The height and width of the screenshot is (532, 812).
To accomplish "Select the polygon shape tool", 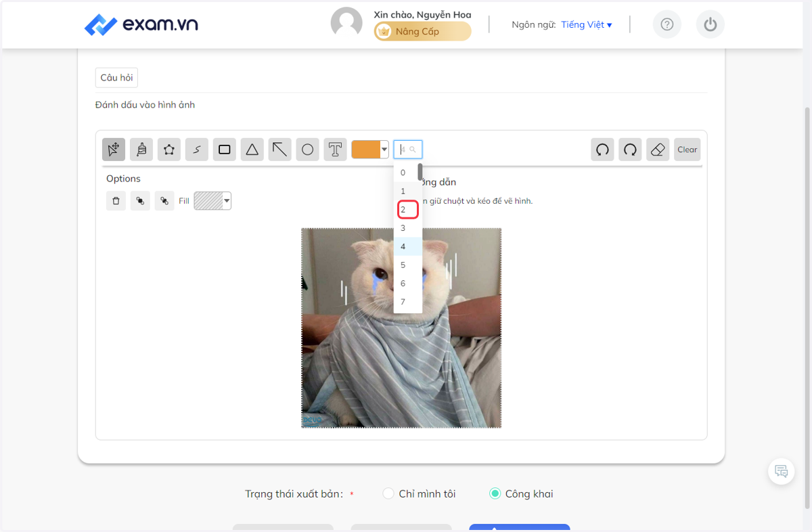I will pyautogui.click(x=169, y=150).
